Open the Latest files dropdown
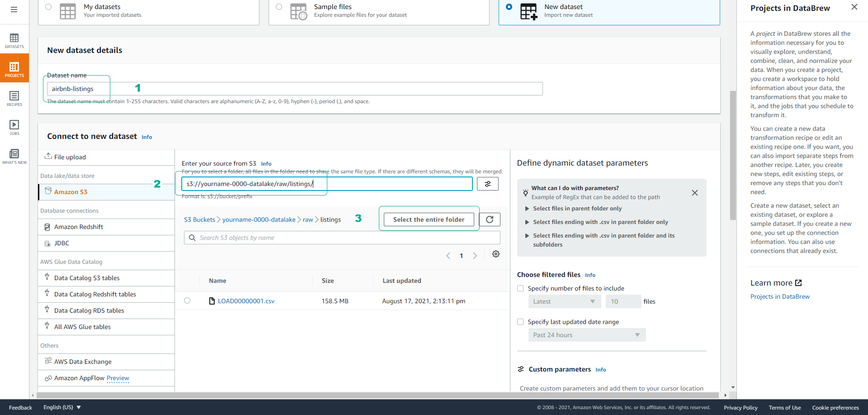This screenshot has width=868, height=415. click(564, 301)
